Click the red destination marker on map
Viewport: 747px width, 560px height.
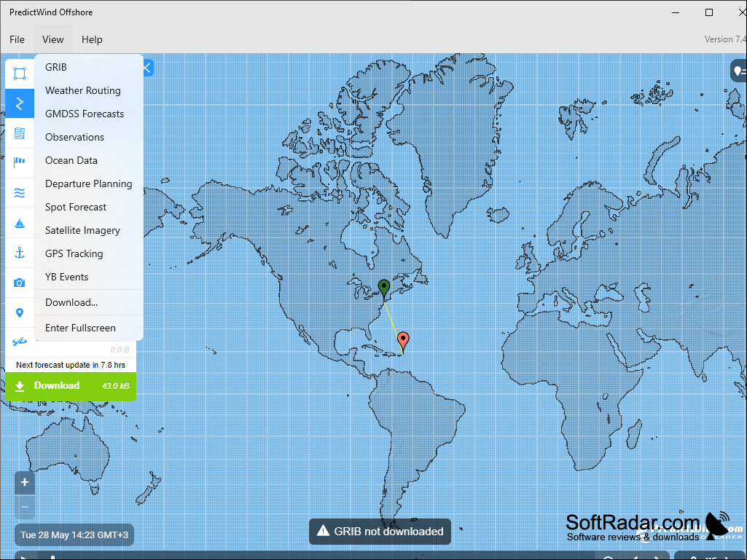point(403,341)
